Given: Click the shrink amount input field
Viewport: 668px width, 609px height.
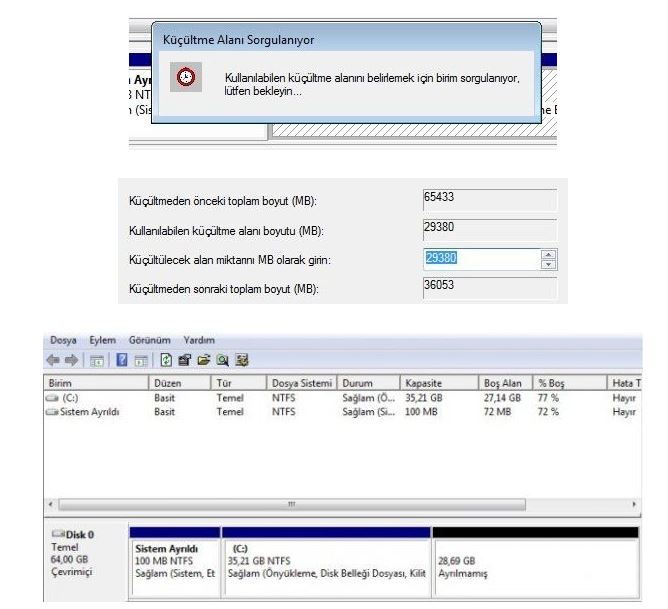Looking at the screenshot, I should coord(480,259).
